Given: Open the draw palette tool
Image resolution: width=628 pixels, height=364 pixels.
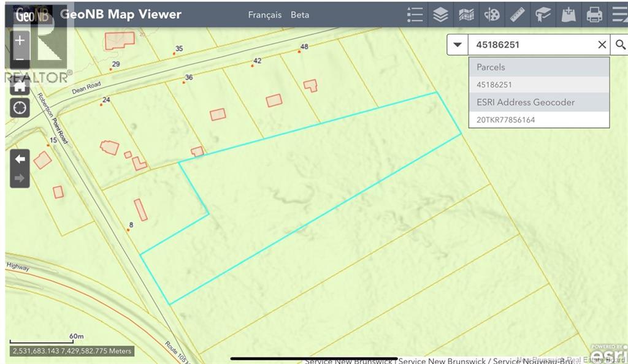Looking at the screenshot, I should [492, 14].
